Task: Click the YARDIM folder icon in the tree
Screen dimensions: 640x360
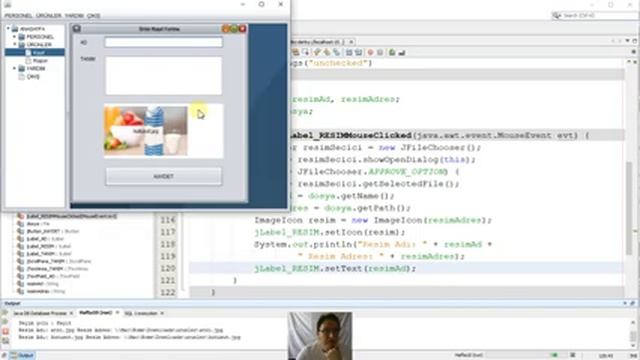Action: coord(22,68)
